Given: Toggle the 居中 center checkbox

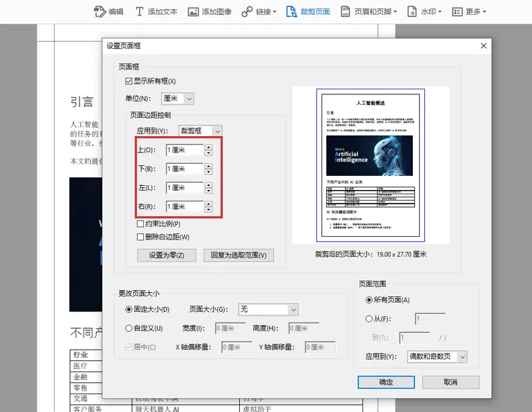Looking at the screenshot, I should point(128,347).
